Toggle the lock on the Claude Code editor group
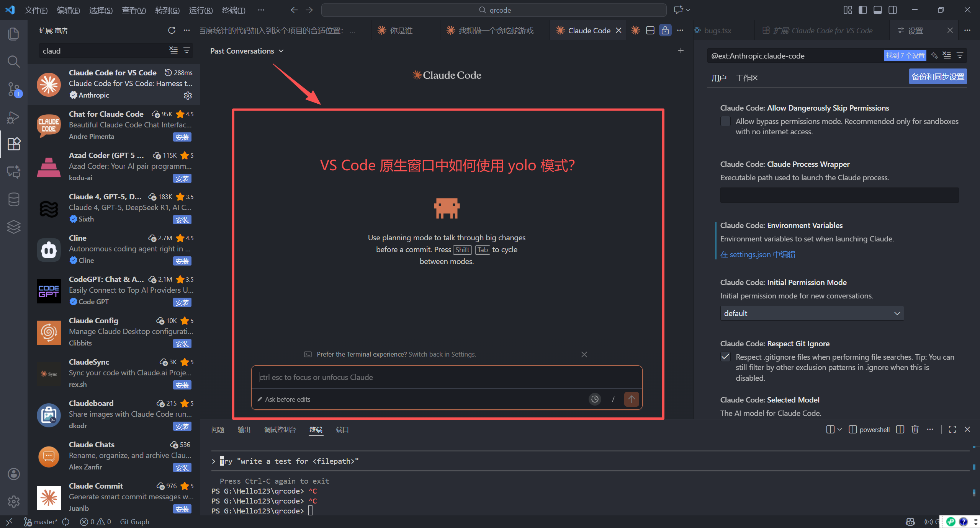The width and height of the screenshot is (980, 528). [x=665, y=30]
